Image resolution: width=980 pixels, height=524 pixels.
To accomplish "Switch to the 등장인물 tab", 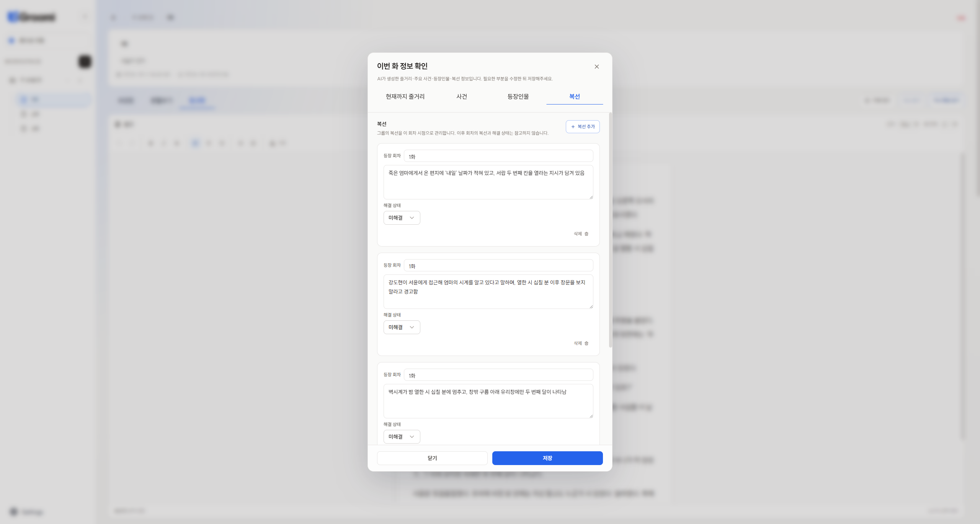I will 518,96.
